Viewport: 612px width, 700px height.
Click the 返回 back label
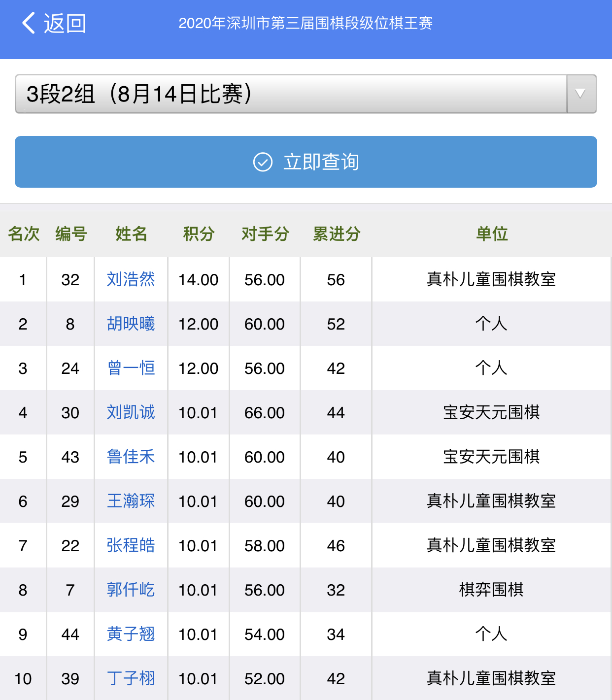[x=65, y=23]
